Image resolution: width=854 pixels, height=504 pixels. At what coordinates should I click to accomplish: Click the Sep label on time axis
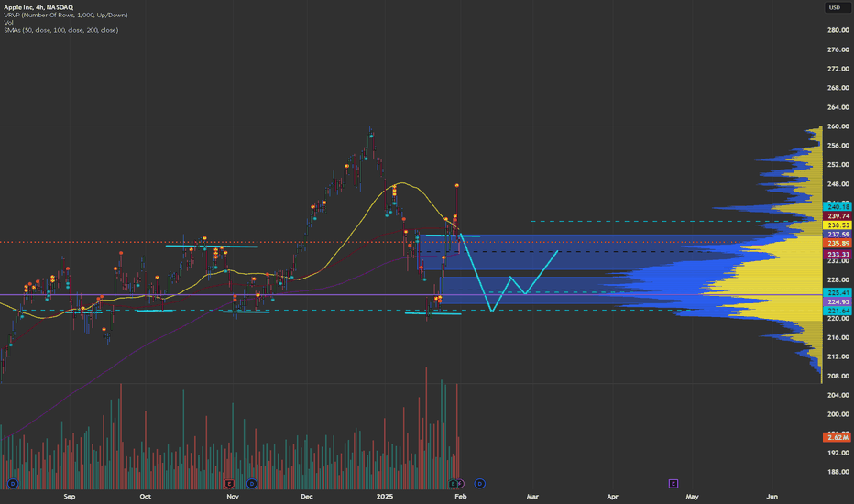(x=69, y=497)
